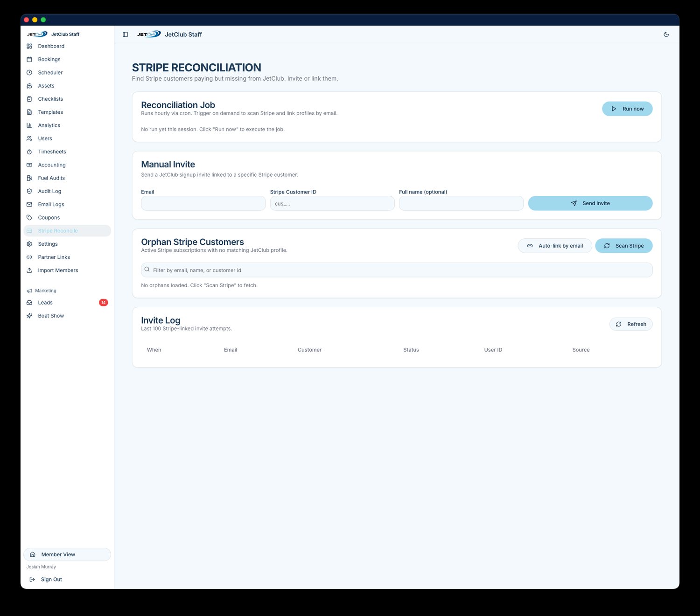The image size is (700, 616).
Task: Click the Scan Stripe button
Action: (x=624, y=246)
